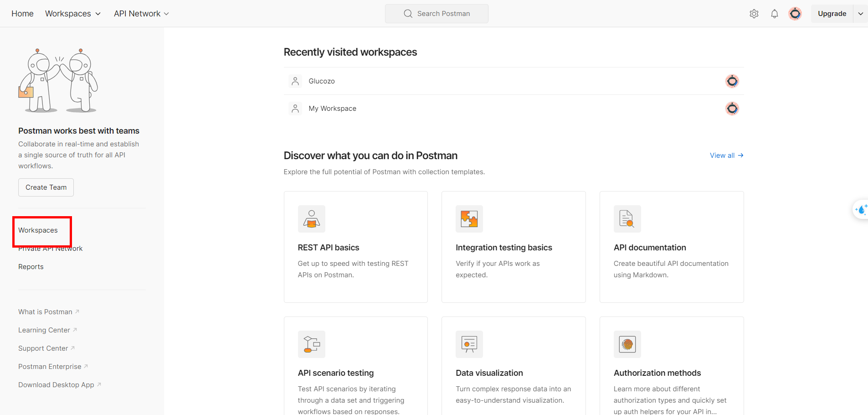Click the API documentation icon
868x415 pixels.
[627, 219]
